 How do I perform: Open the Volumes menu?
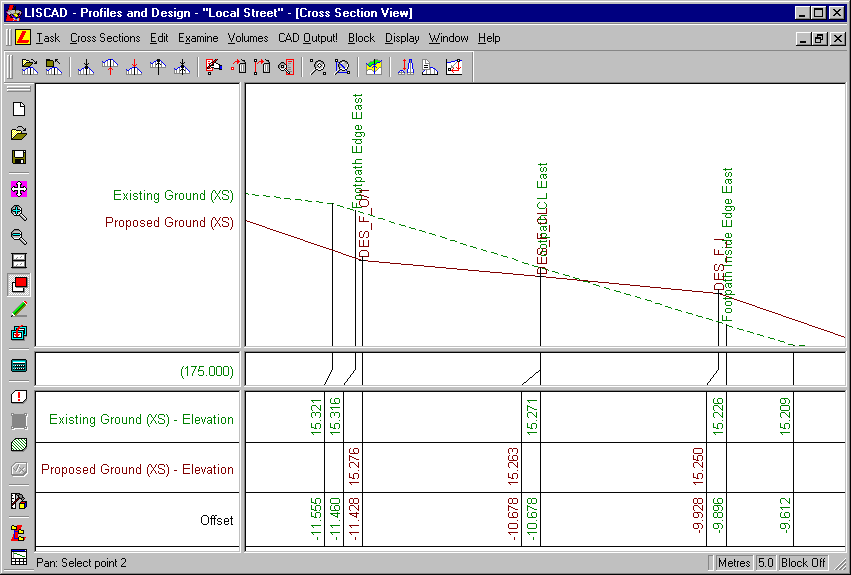click(248, 38)
